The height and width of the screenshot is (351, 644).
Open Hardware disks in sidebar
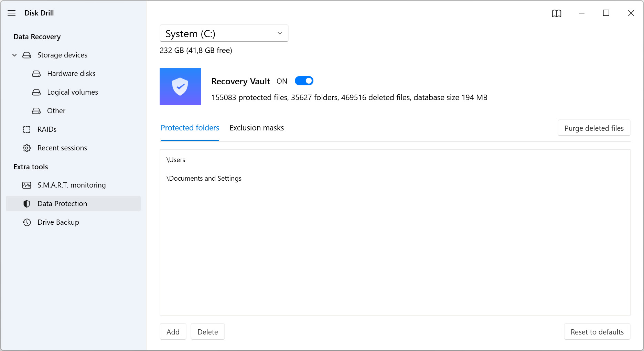(73, 74)
